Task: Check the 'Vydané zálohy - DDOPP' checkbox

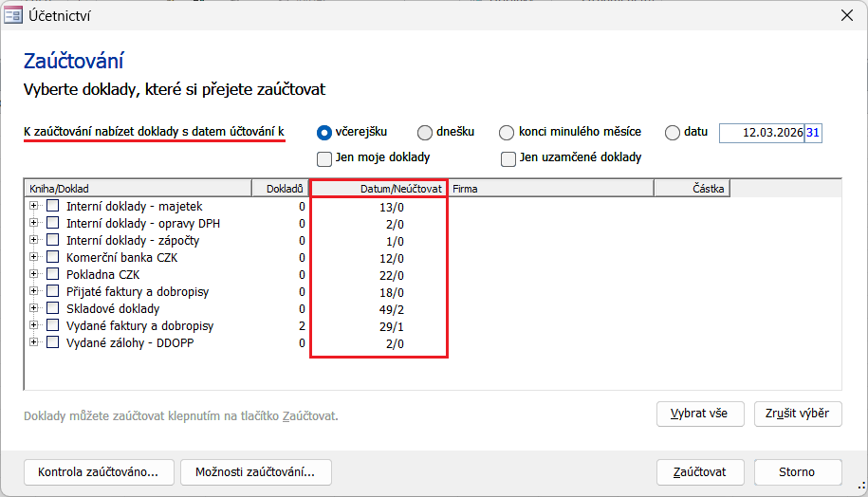Action: coord(52,342)
